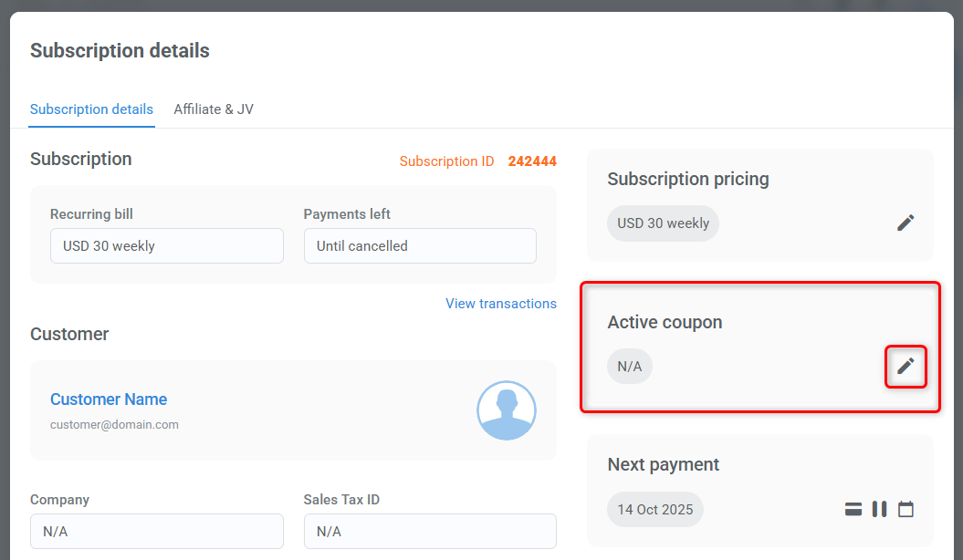
Task: Click the Customer Name link
Action: pos(109,399)
